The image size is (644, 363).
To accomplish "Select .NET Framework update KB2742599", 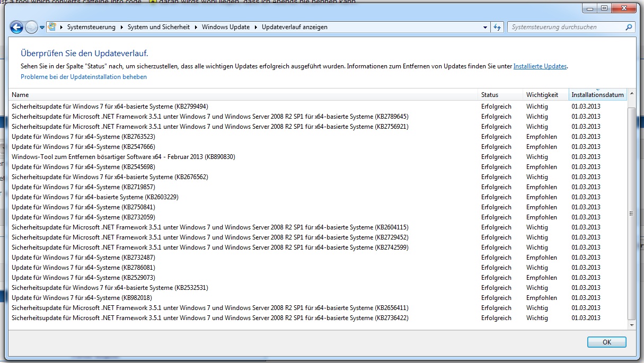I will coord(317,247).
